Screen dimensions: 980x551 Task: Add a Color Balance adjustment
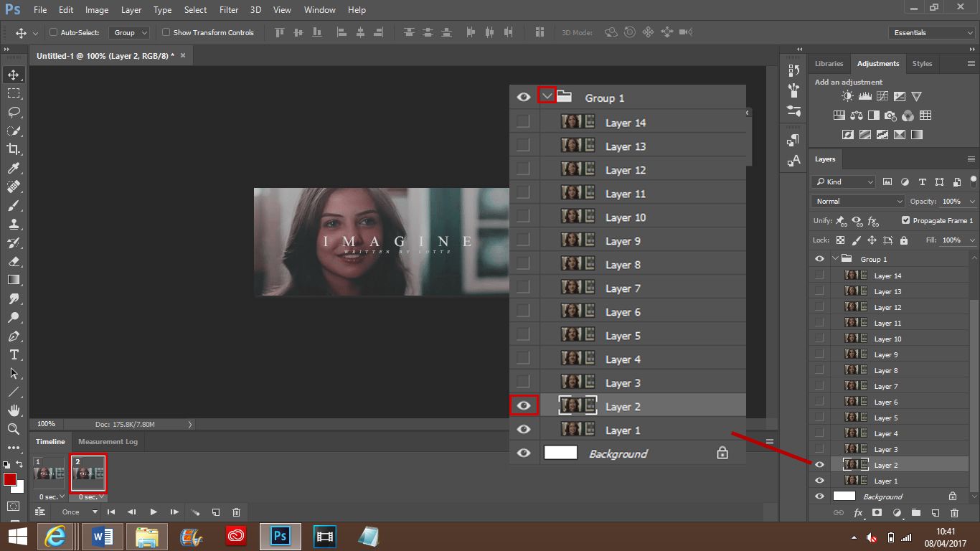click(x=856, y=116)
